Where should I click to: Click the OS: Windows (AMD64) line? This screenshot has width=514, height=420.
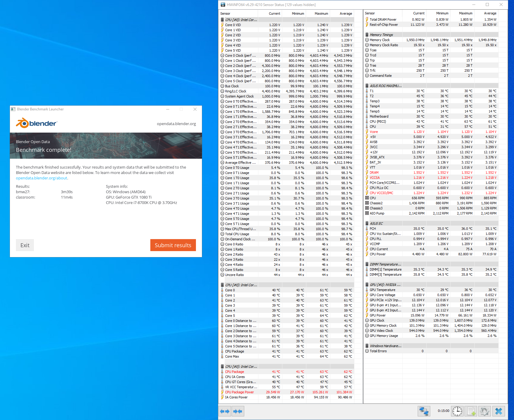coord(126,192)
